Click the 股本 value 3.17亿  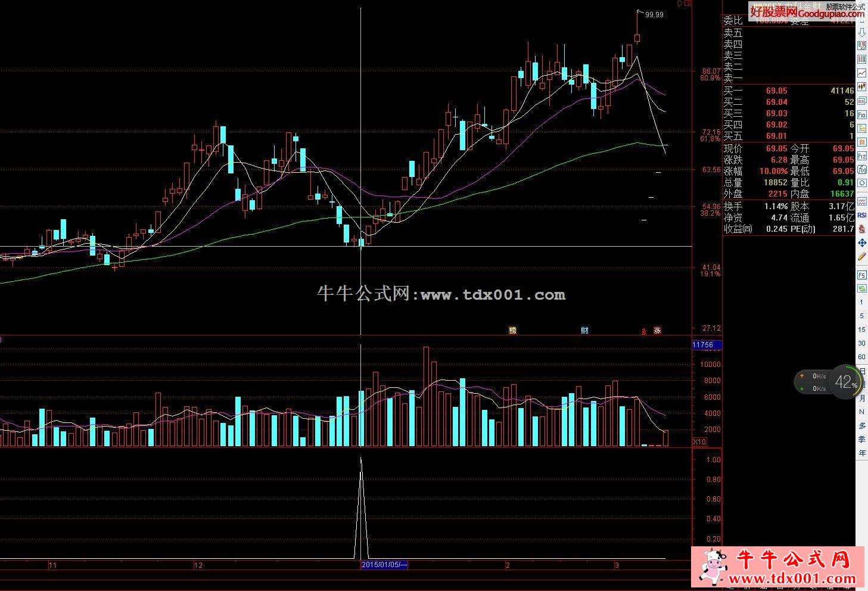[x=841, y=206]
